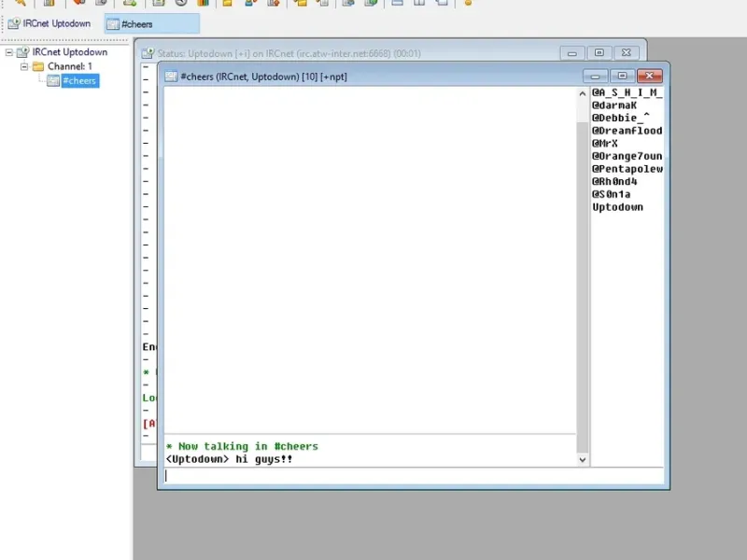Click the chat scrollbar down arrow
747x560 pixels.
582,459
